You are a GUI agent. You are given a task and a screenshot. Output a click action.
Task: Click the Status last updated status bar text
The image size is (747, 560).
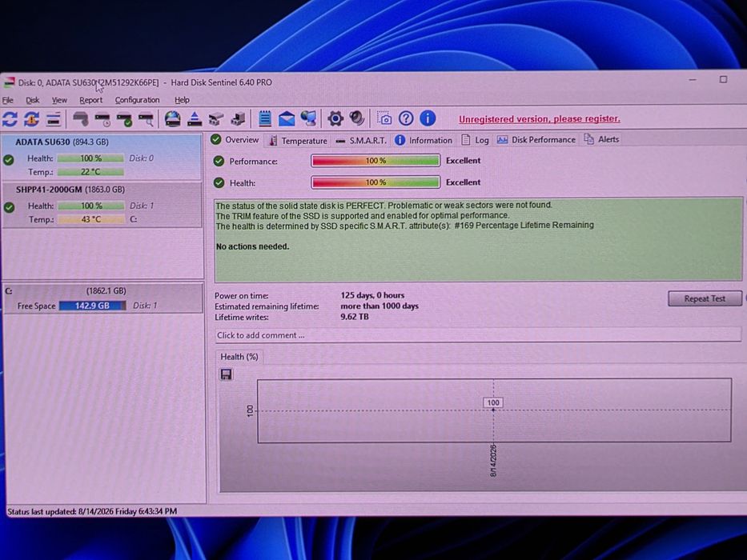click(x=92, y=511)
